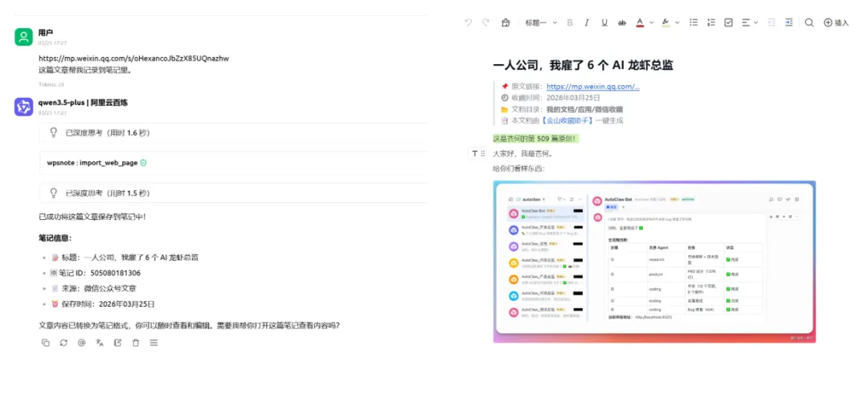Click the 来源：微信公众号文章 list item

pyautogui.click(x=93, y=288)
